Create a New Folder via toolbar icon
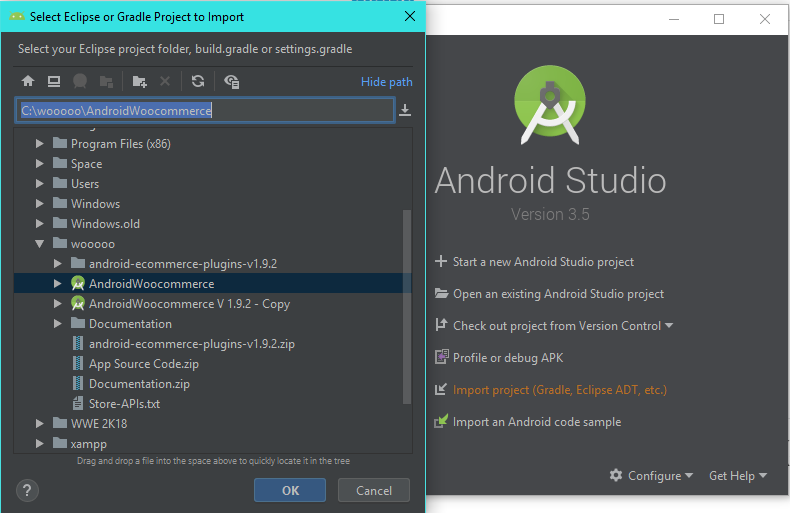Viewport: 790px width, 513px height. pyautogui.click(x=139, y=81)
